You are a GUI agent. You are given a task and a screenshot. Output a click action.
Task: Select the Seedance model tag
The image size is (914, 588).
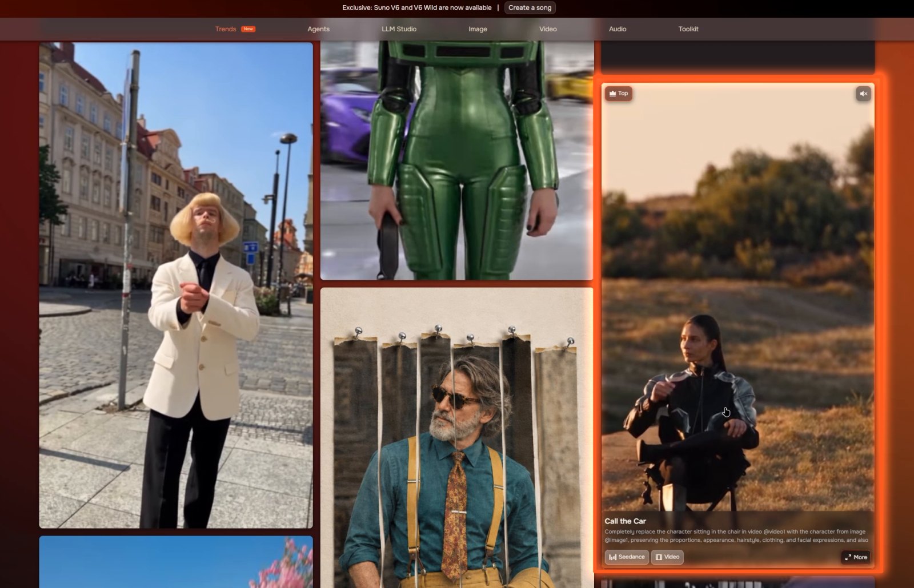pyautogui.click(x=627, y=557)
